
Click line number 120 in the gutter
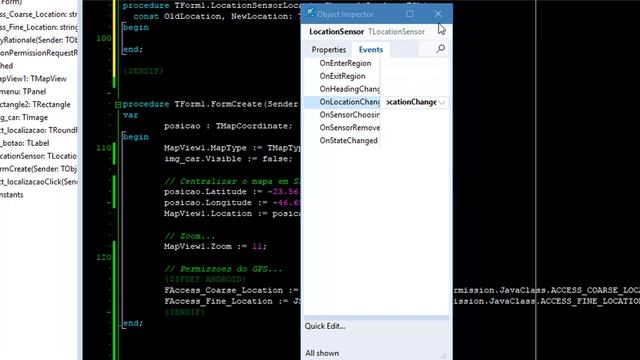point(104,257)
